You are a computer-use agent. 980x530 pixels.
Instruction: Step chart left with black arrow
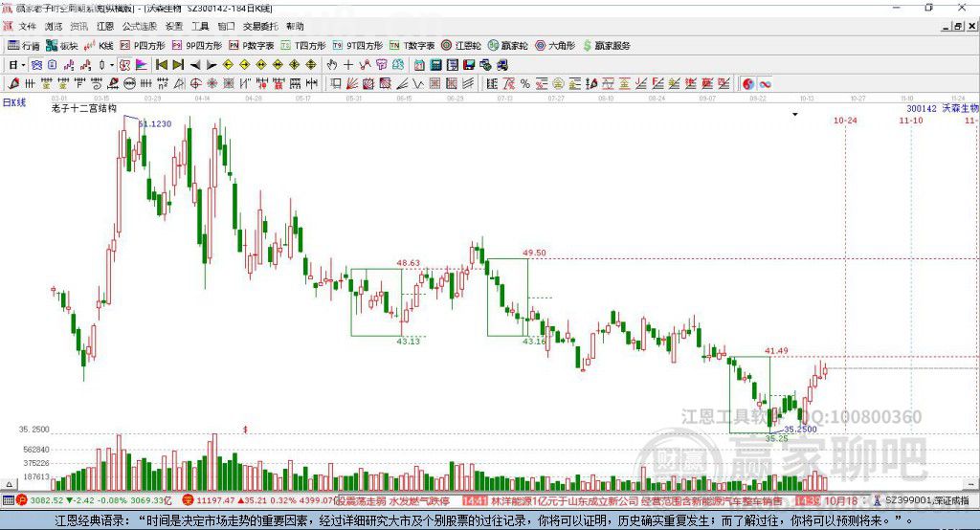click(195, 65)
